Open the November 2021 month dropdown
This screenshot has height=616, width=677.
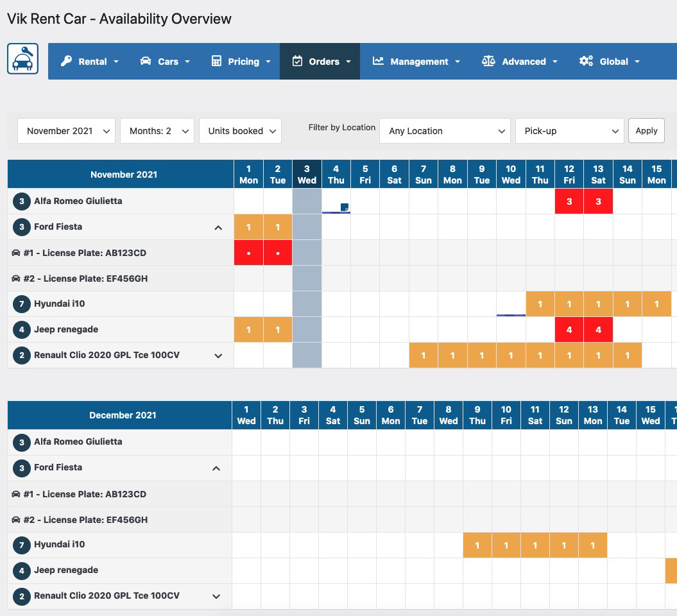pos(66,131)
